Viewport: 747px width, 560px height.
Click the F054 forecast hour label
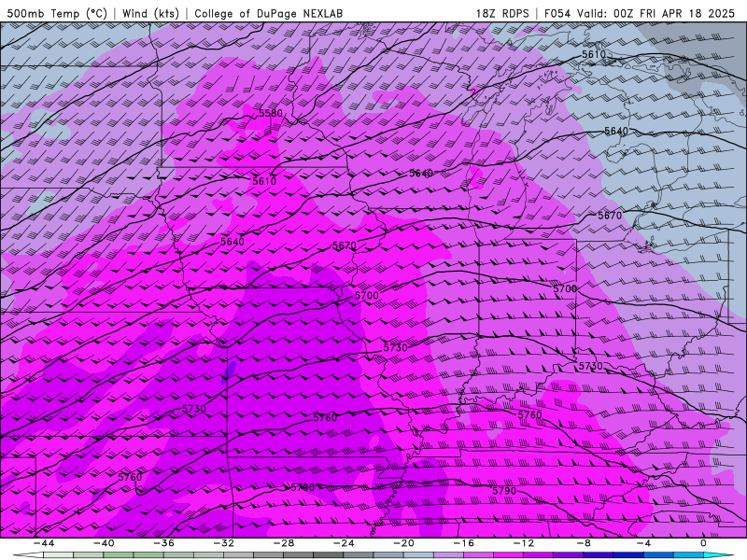pyautogui.click(x=557, y=13)
